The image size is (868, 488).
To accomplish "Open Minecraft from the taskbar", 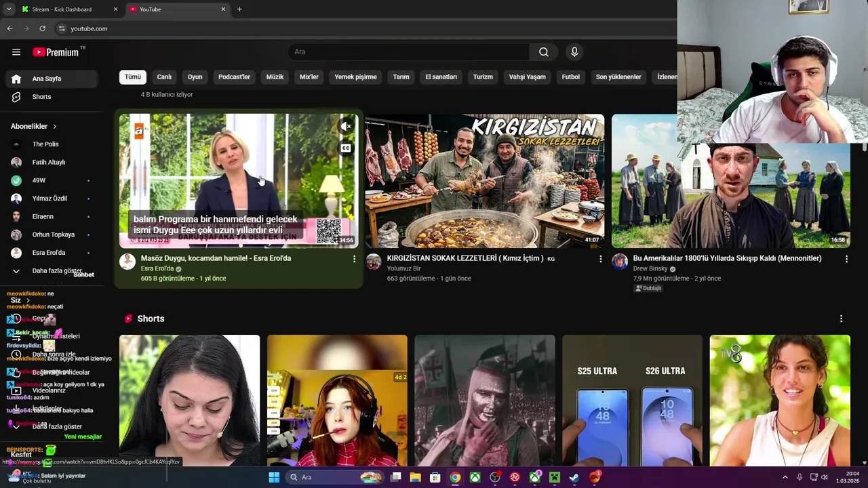I will coord(555,477).
